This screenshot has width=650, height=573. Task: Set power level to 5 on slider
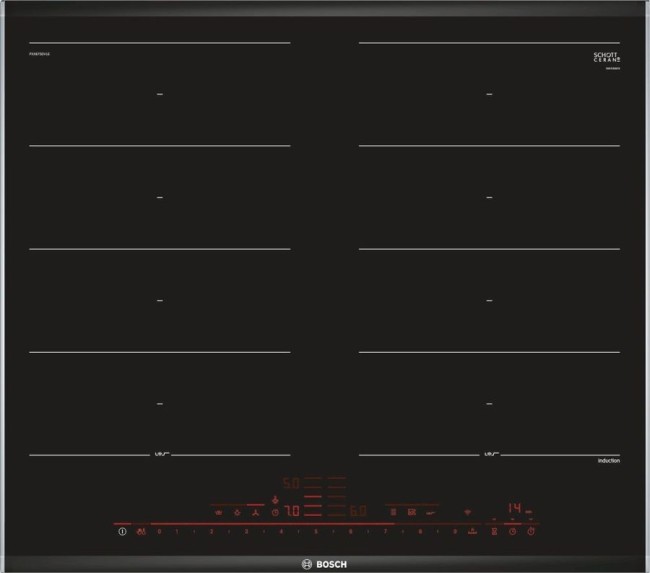click(316, 532)
